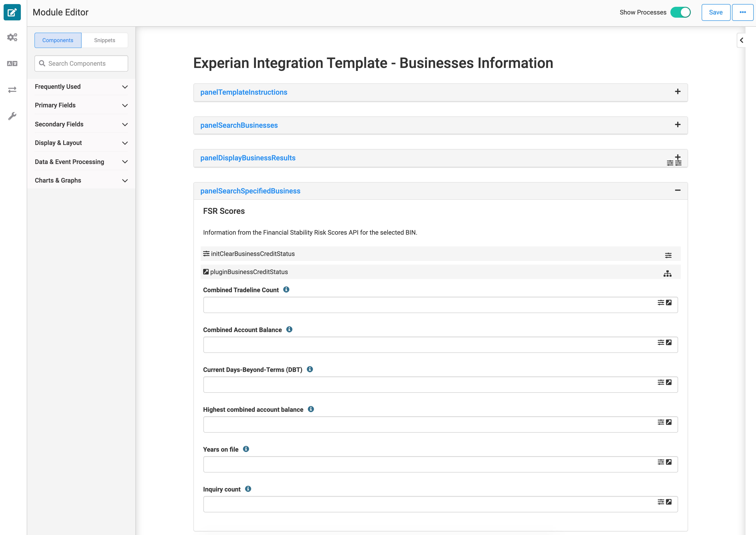Open the panelSearchBusinesses link

(x=239, y=125)
